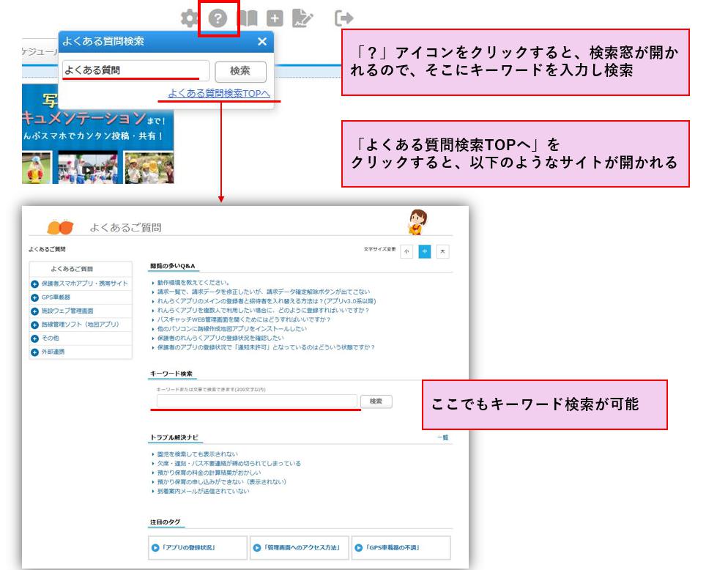The image size is (728, 570).
Task: Close the よくある質問検索 popup
Action: click(x=262, y=42)
